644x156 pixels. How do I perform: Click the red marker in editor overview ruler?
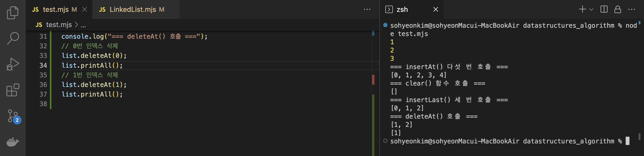[x=373, y=80]
